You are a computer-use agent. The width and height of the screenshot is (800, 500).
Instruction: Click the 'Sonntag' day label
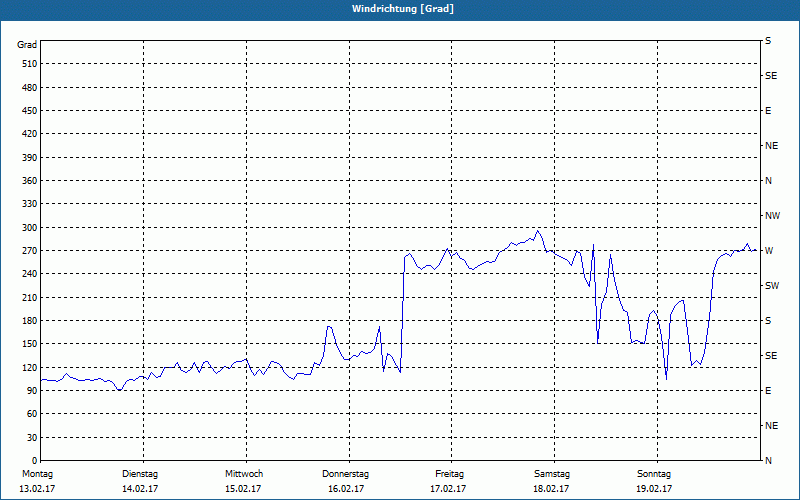click(x=654, y=474)
